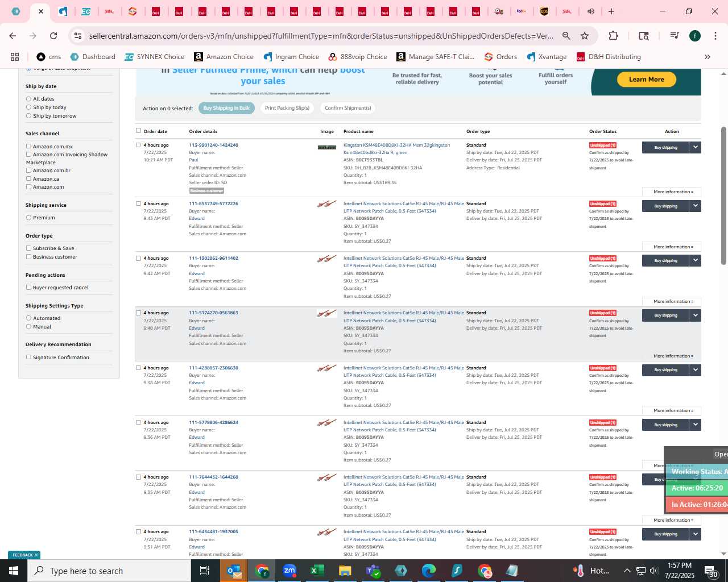Show the hidden bookmarks overflow chevron

tap(708, 57)
